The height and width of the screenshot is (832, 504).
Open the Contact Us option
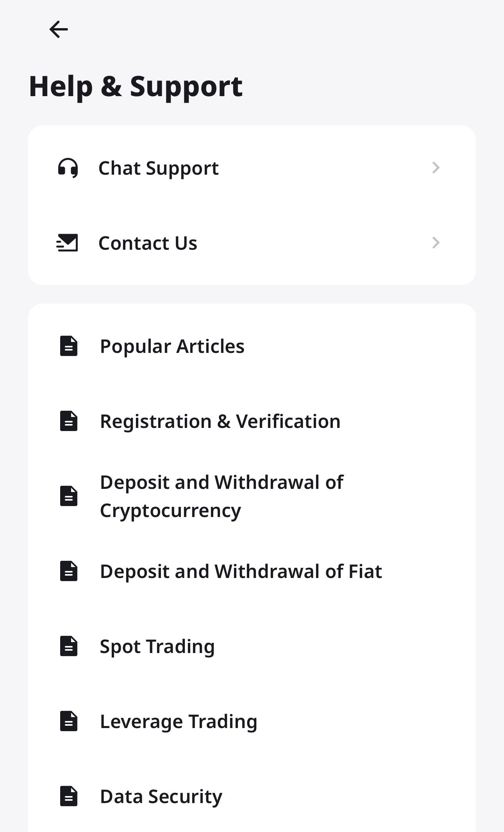tap(148, 243)
